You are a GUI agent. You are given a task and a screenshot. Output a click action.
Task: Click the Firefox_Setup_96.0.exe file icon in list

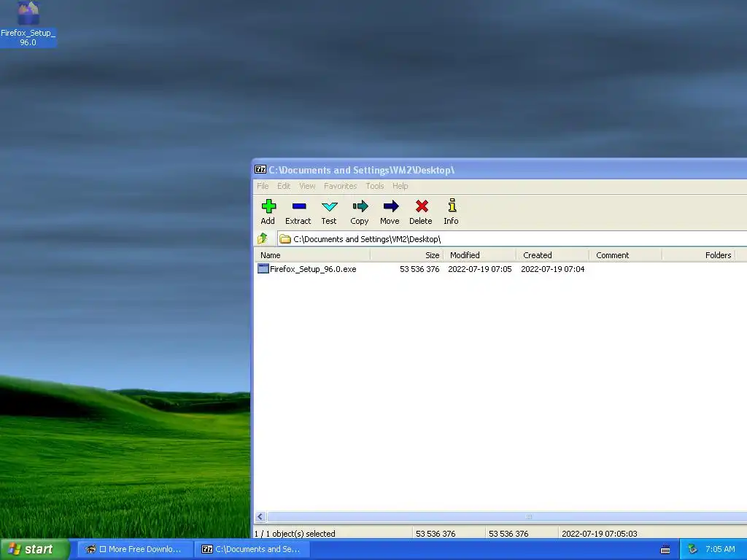(263, 268)
